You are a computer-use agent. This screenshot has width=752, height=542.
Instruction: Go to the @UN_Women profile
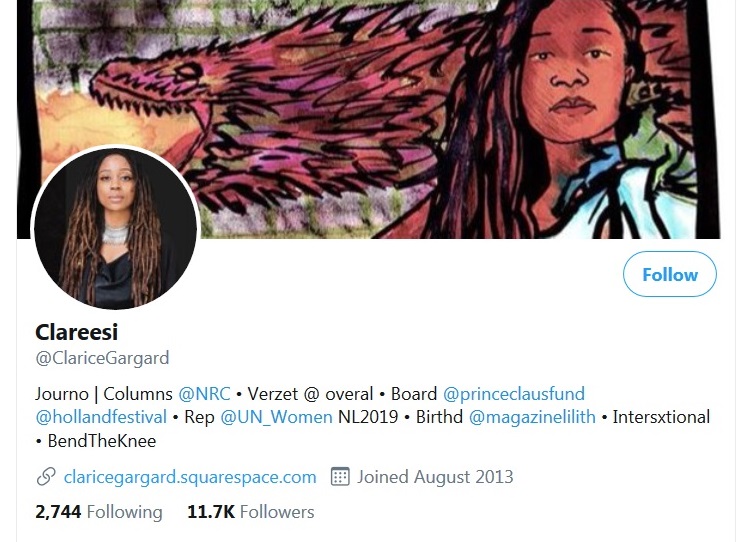coord(276,417)
